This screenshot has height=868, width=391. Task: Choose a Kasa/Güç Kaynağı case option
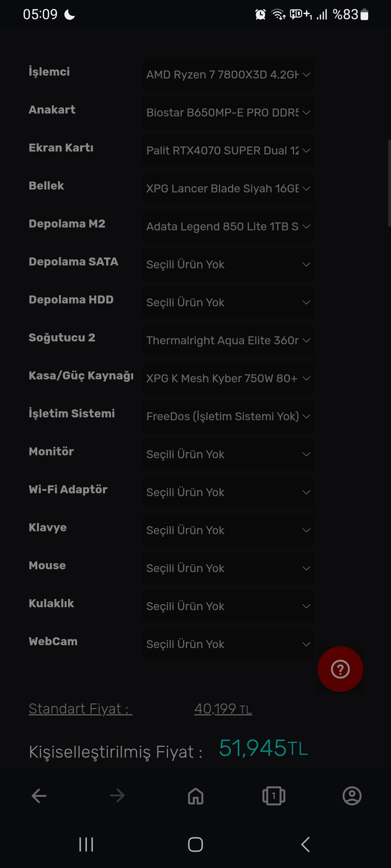pyautogui.click(x=228, y=379)
